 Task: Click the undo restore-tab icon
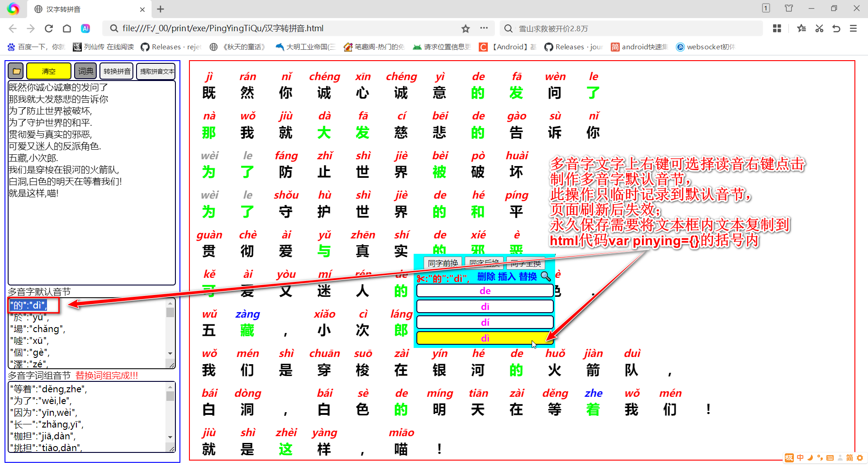coord(836,29)
